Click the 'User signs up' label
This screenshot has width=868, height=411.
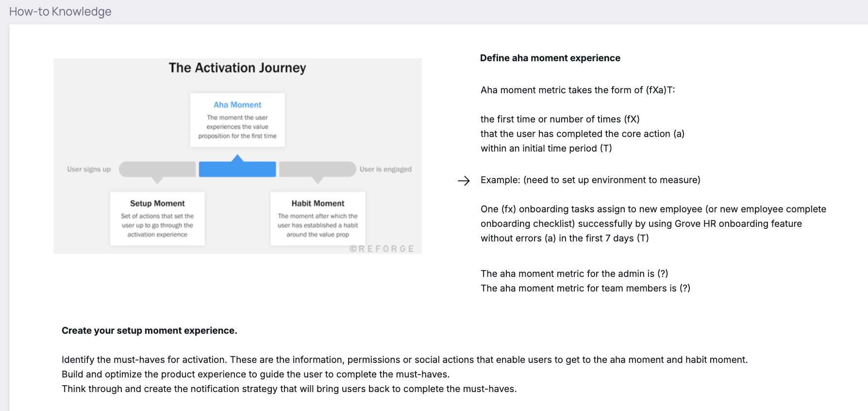pos(89,169)
